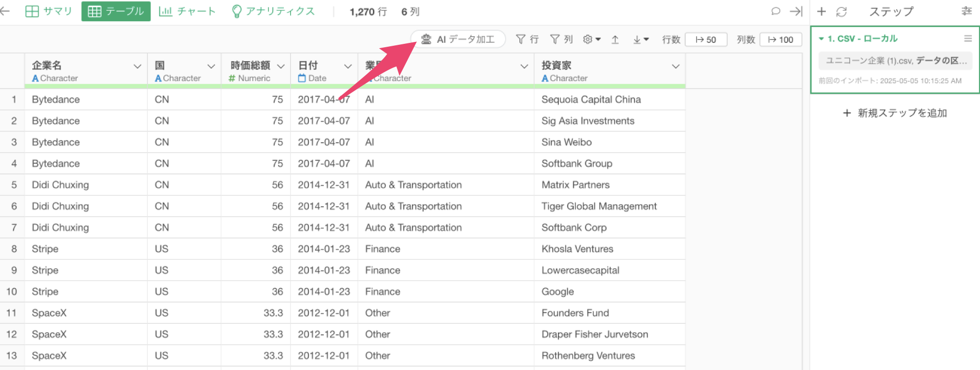This screenshot has width=980, height=370.
Task: Collapse the steps panel with arrow icon
Action: (x=796, y=11)
